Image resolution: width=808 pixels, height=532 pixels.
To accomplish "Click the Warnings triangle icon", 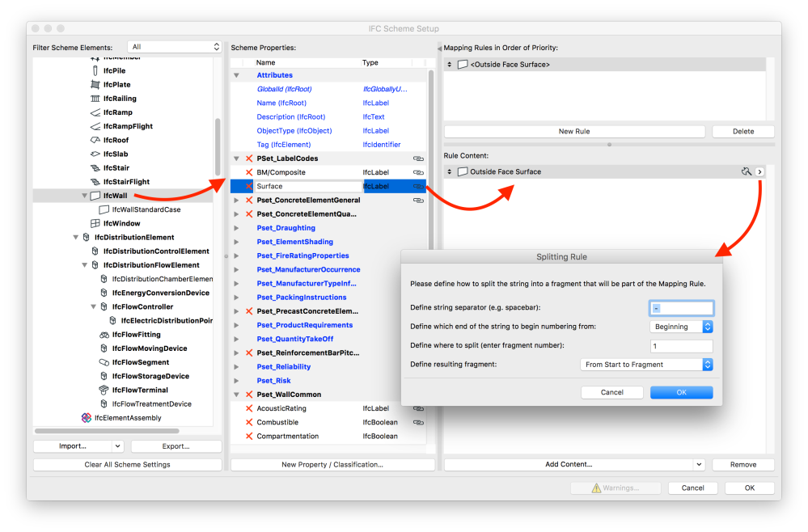I will [x=596, y=488].
